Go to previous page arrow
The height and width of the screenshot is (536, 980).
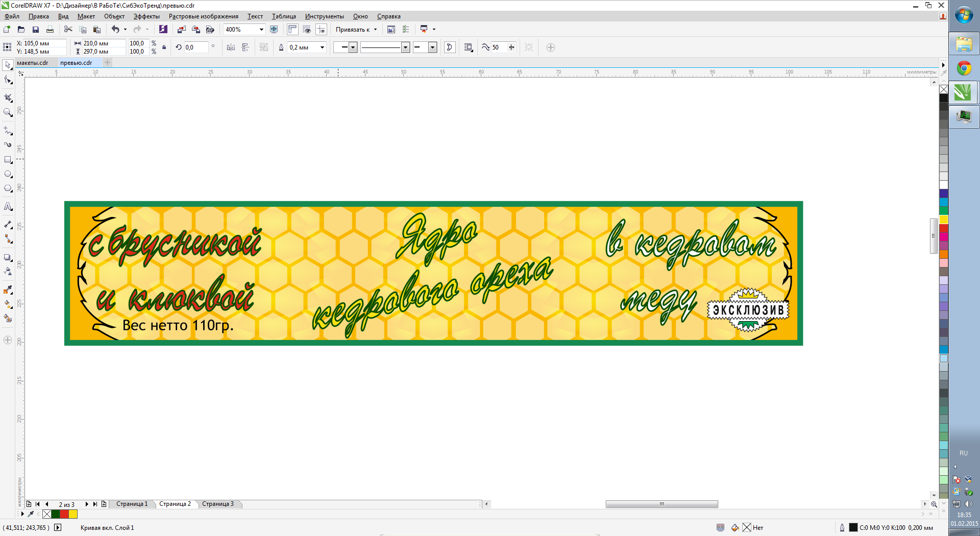pyautogui.click(x=47, y=504)
